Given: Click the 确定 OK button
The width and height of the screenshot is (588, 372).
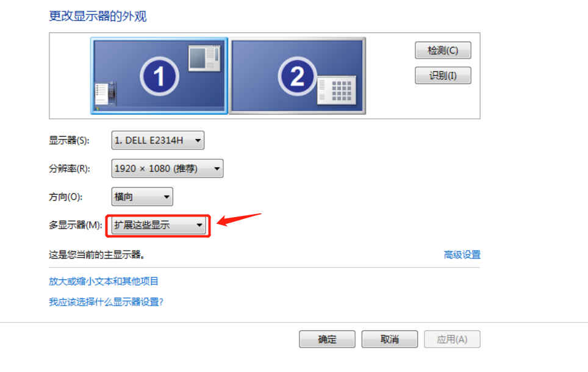Looking at the screenshot, I should pyautogui.click(x=327, y=339).
